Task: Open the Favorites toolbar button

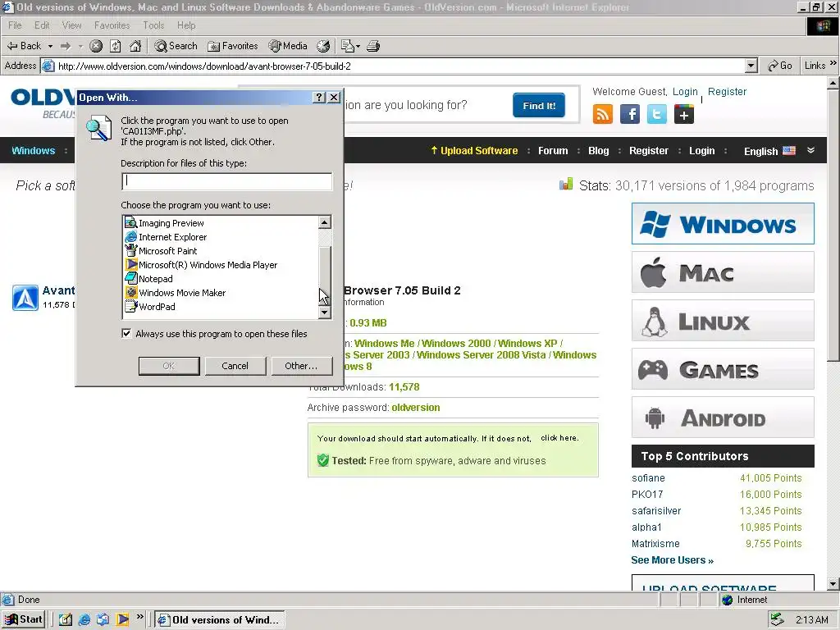Action: 233,46
